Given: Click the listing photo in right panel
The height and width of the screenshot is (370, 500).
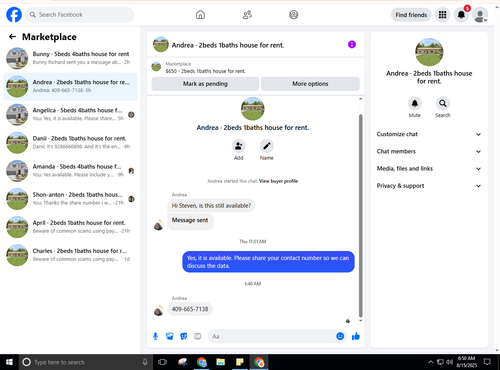Looking at the screenshot, I should (x=429, y=52).
